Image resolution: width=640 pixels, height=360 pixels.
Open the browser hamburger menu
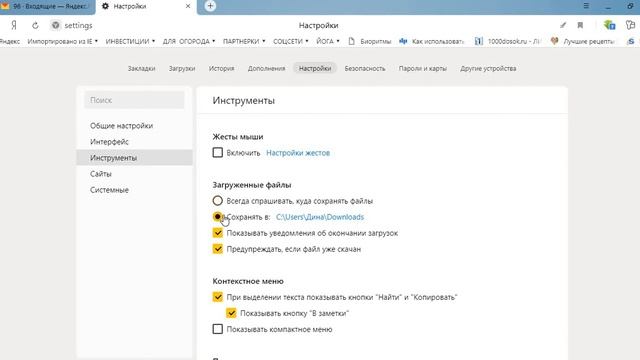[586, 6]
